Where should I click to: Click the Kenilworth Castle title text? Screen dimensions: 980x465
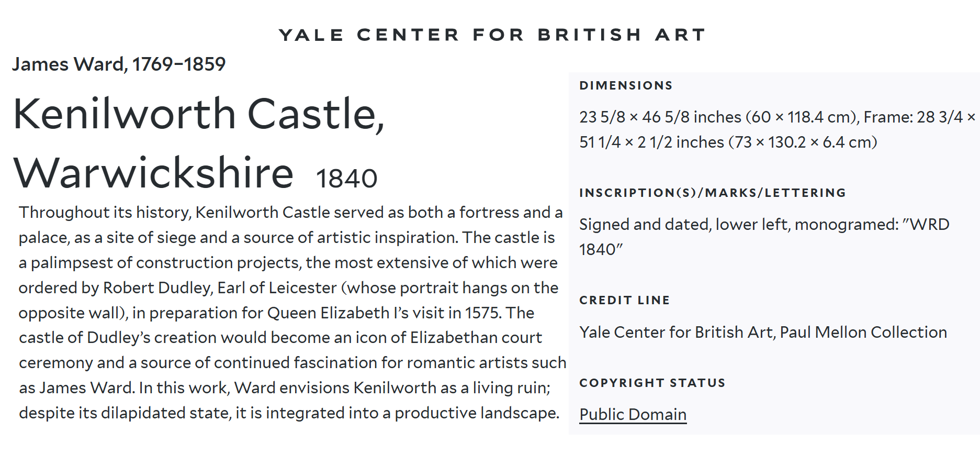[x=199, y=114]
